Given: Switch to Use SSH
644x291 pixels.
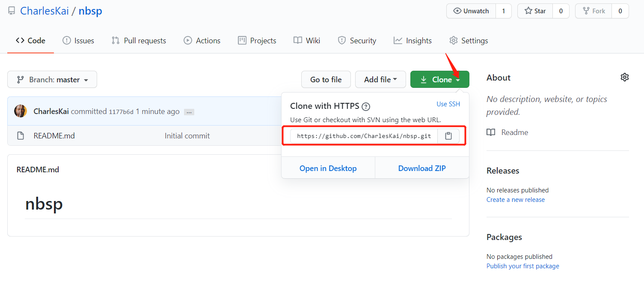Looking at the screenshot, I should [x=448, y=104].
